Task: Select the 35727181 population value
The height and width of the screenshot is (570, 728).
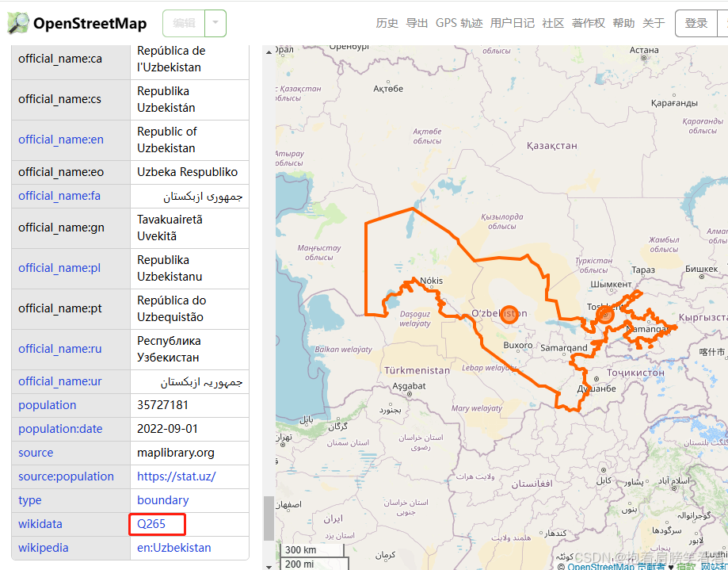Action: click(x=162, y=405)
